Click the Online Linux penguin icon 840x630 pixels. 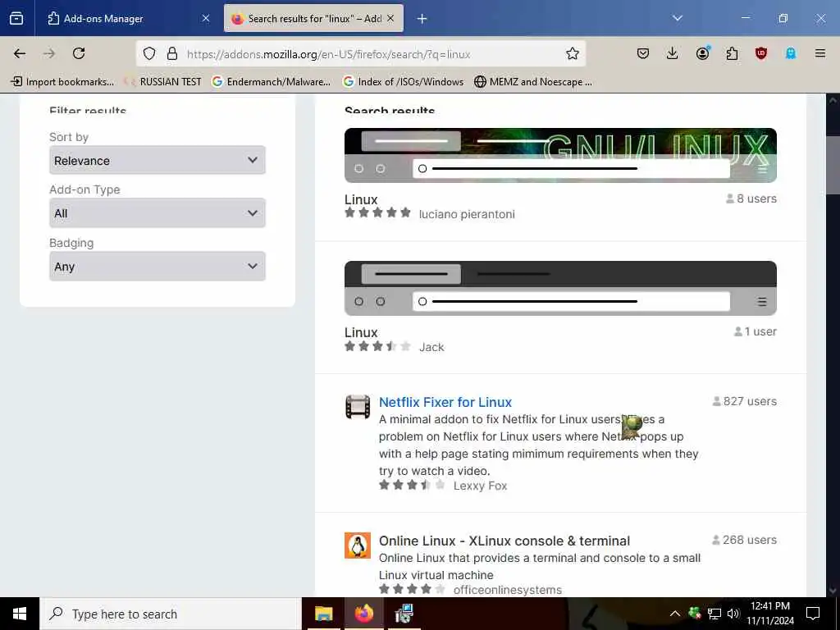click(358, 546)
